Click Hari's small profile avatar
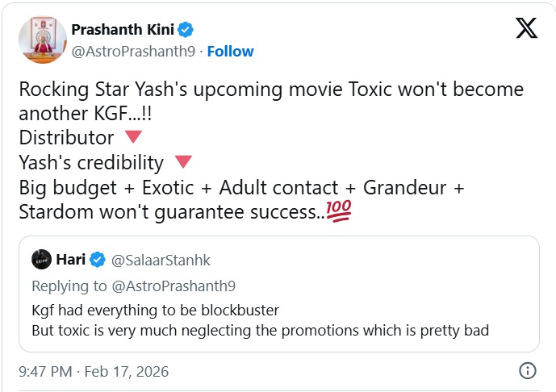Image resolution: width=556 pixels, height=392 pixels. (42, 260)
